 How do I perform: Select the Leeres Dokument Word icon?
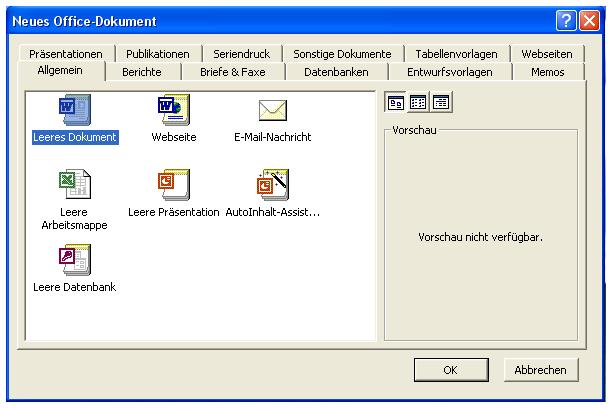75,110
